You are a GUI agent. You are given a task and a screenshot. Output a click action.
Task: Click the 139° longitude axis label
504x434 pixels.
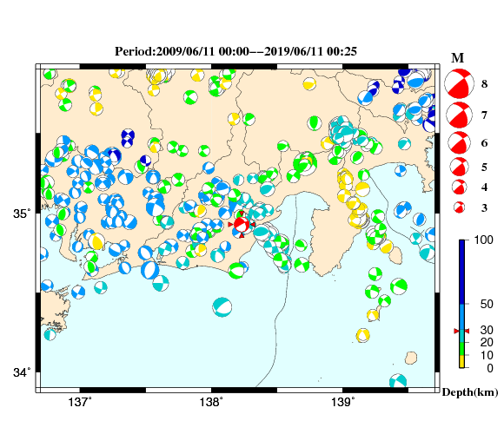[x=342, y=402]
